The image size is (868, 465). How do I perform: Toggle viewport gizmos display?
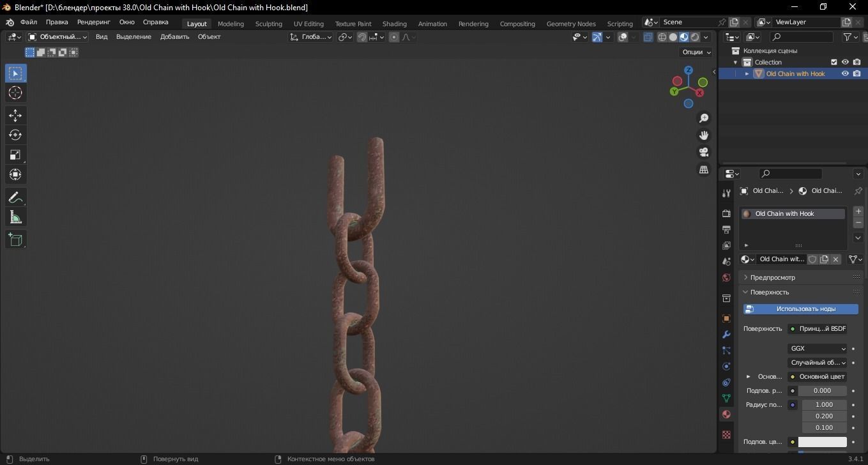pos(597,37)
